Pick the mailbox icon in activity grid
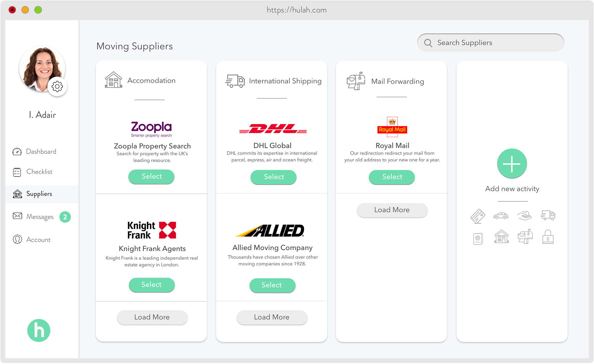Image resolution: width=594 pixels, height=364 pixels. 525,237
